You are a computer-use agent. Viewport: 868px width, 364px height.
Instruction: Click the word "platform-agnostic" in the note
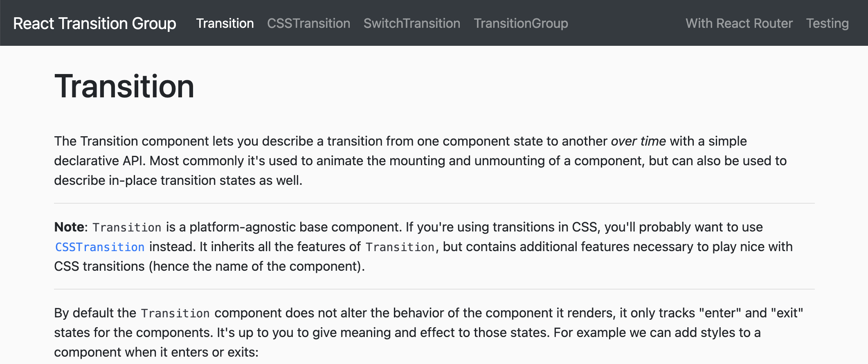point(242,227)
